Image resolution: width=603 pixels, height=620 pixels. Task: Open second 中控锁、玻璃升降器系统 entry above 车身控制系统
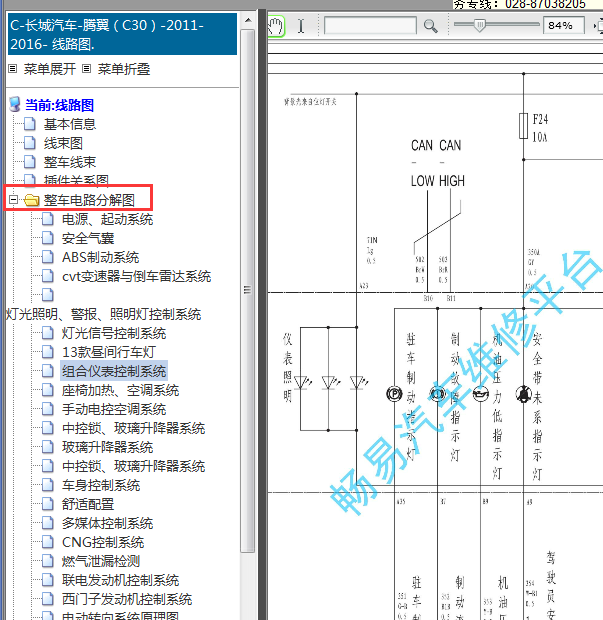tap(134, 466)
